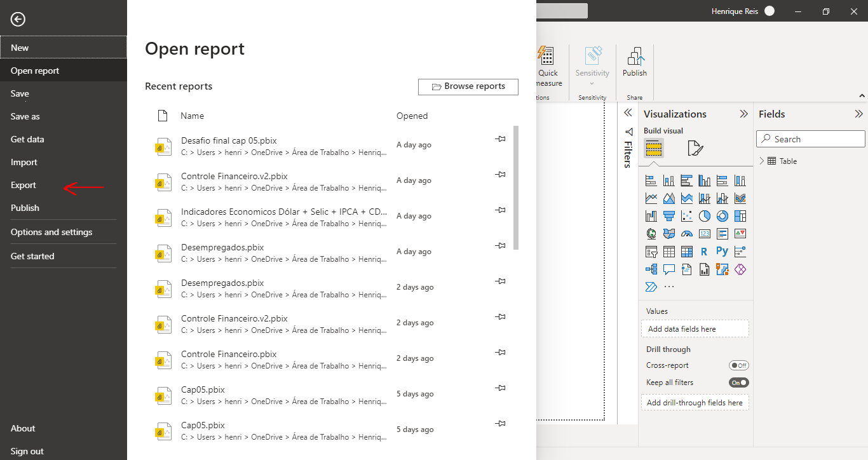Add a Slicer visual

point(651,252)
